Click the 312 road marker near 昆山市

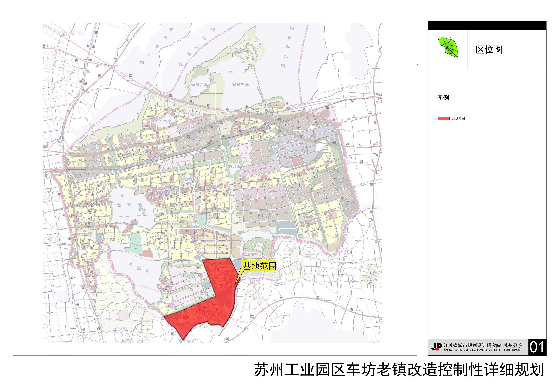tap(350, 158)
